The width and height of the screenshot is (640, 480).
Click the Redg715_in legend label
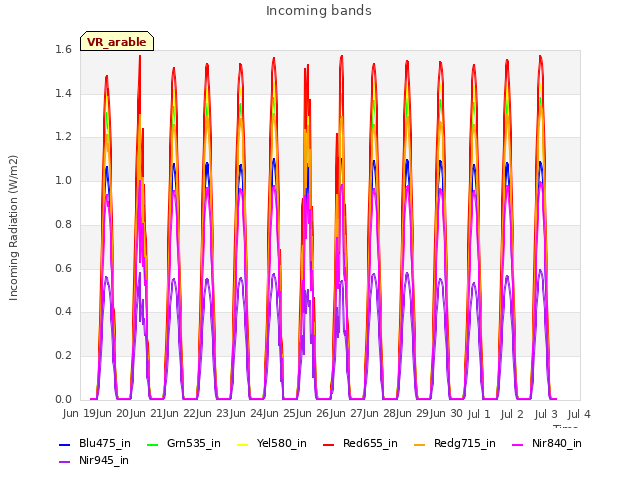coord(465,443)
